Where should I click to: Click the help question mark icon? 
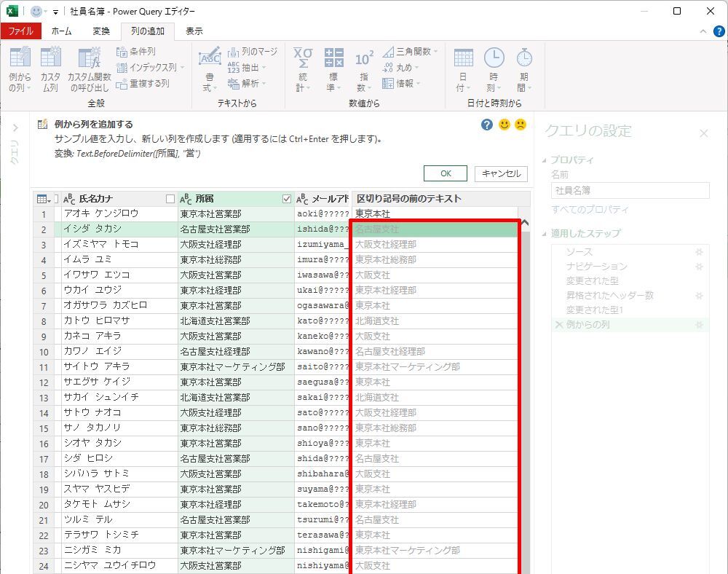point(487,125)
